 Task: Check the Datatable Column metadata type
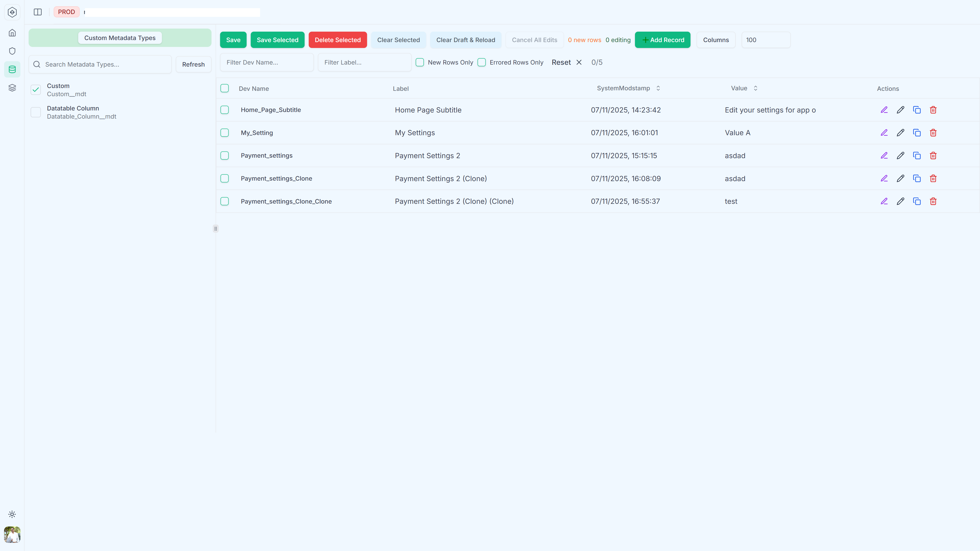pyautogui.click(x=35, y=112)
